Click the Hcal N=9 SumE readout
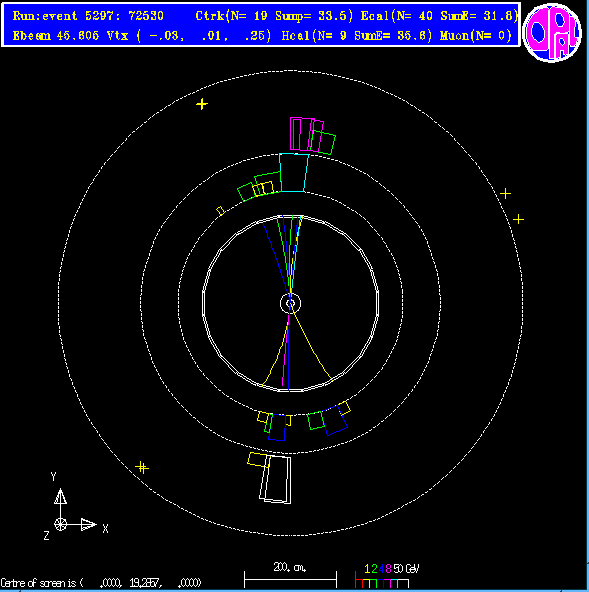 click(356, 36)
